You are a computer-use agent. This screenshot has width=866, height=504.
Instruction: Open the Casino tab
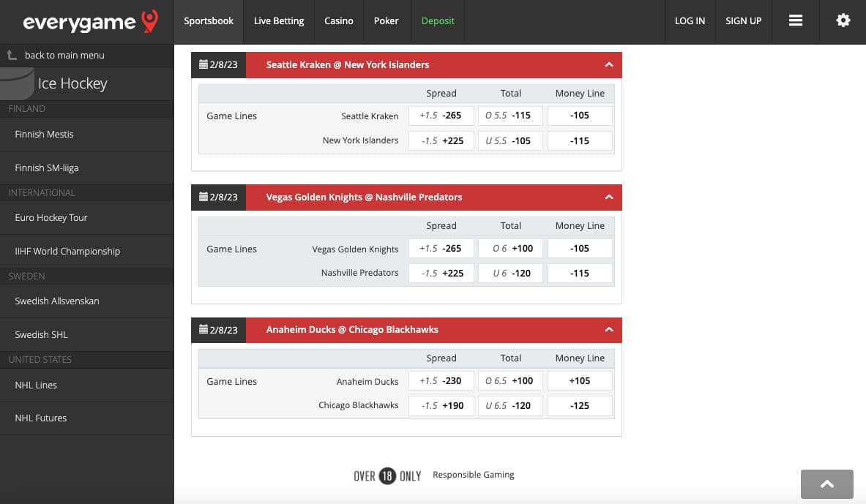pyautogui.click(x=338, y=21)
